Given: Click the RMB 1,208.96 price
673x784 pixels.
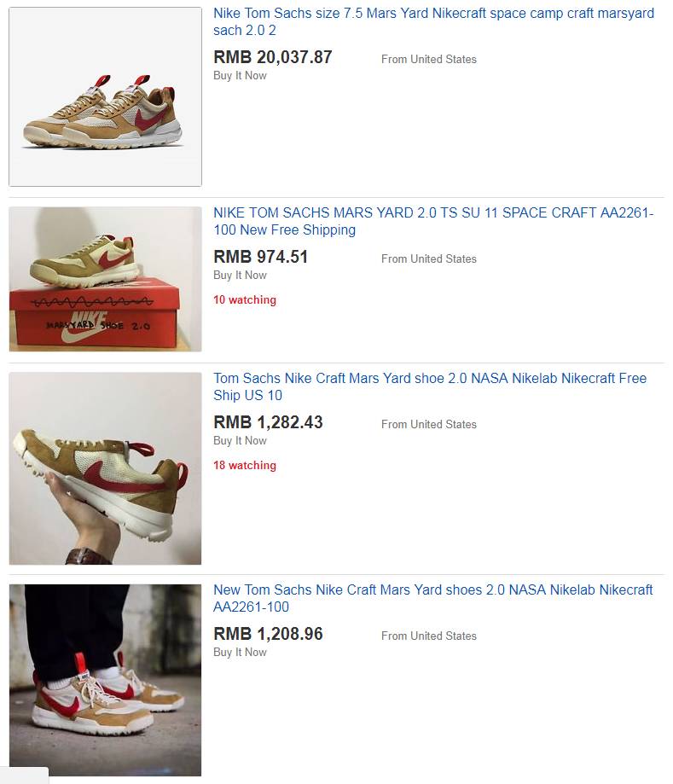Looking at the screenshot, I should pyautogui.click(x=268, y=634).
